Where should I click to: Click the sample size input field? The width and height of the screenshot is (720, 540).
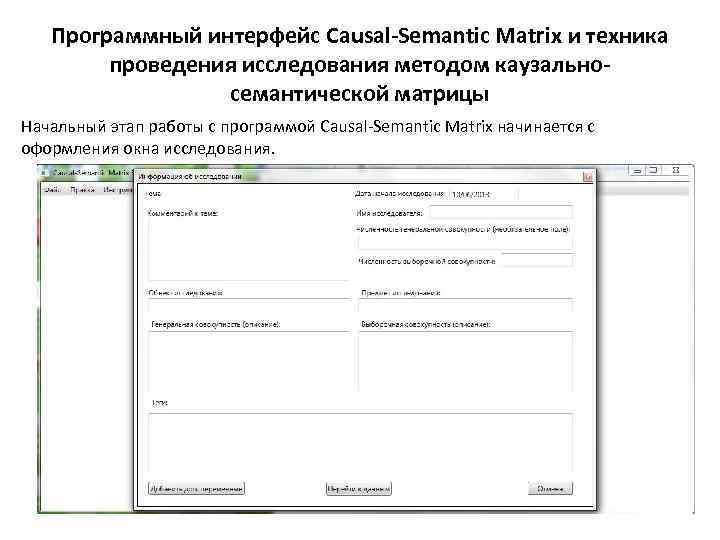click(x=536, y=260)
